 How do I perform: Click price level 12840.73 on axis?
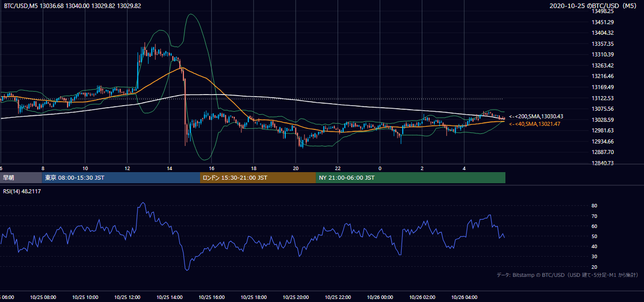click(x=603, y=163)
